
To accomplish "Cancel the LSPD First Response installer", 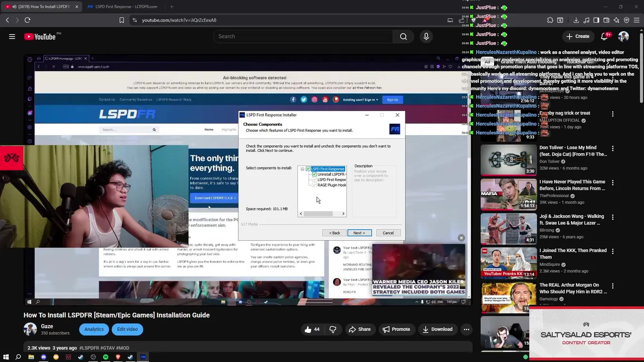I will pos(388,233).
